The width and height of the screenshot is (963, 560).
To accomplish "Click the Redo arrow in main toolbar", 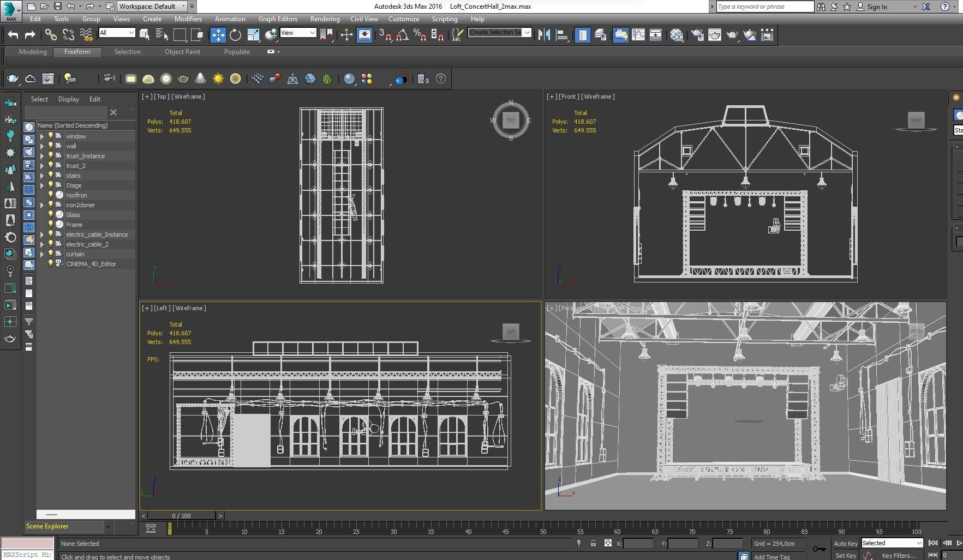I will coord(30,35).
